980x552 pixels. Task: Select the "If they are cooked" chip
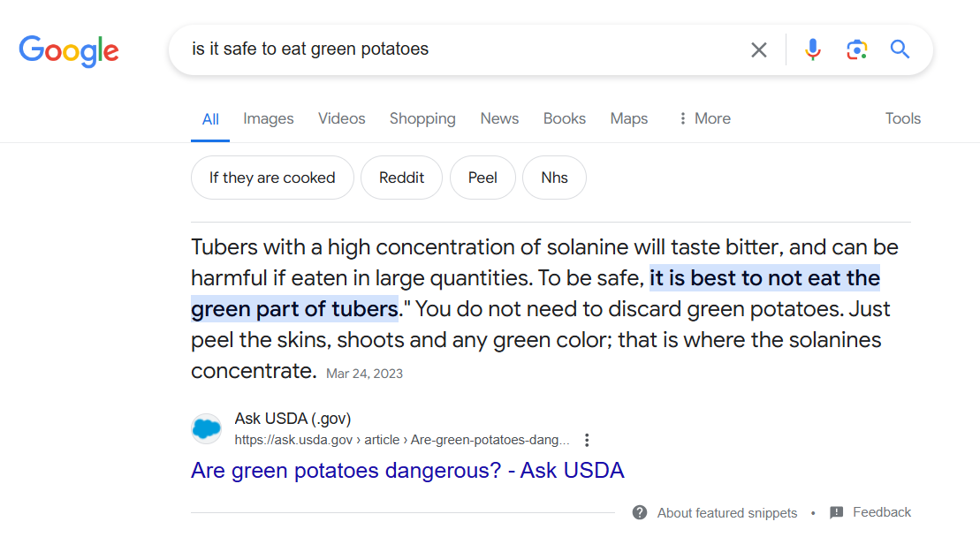point(272,178)
